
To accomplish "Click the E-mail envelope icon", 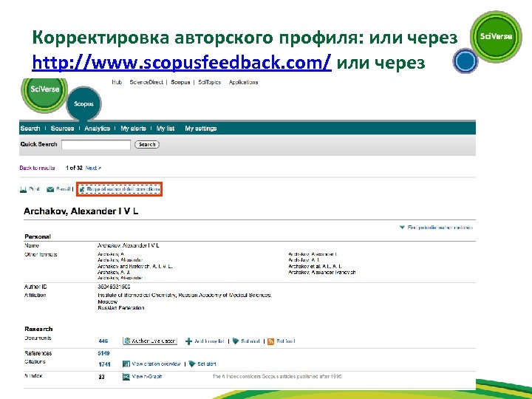I will [x=50, y=189].
